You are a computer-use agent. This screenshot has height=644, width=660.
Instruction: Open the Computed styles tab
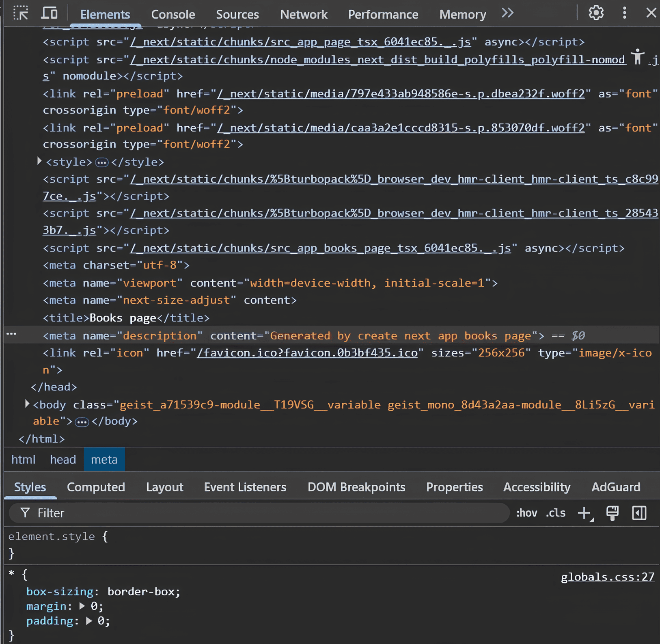pyautogui.click(x=96, y=487)
